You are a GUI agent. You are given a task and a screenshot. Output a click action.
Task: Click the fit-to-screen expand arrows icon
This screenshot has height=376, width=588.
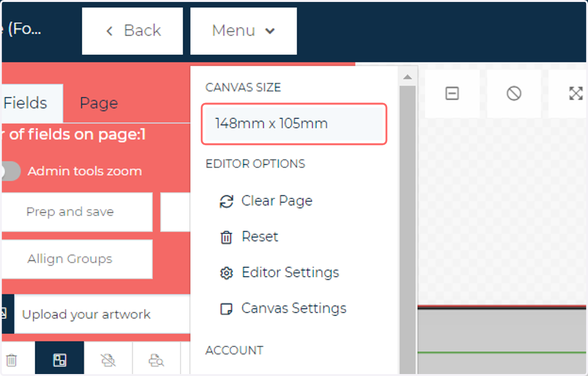pos(575,93)
